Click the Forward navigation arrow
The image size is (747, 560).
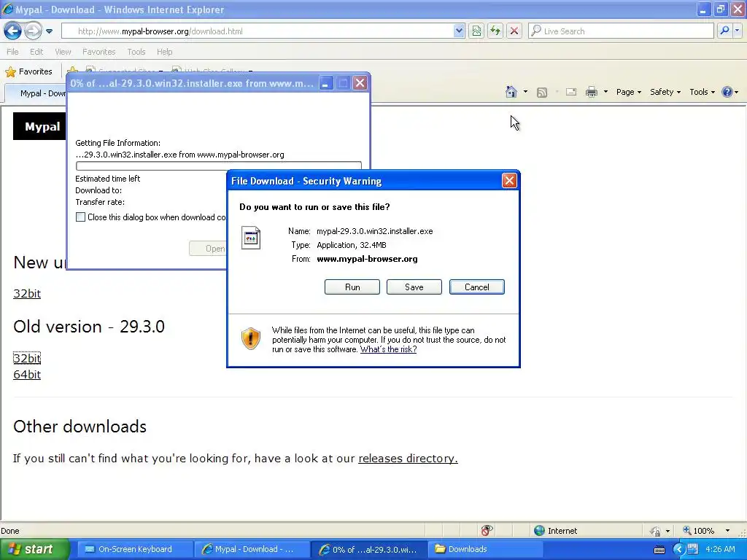[33, 31]
